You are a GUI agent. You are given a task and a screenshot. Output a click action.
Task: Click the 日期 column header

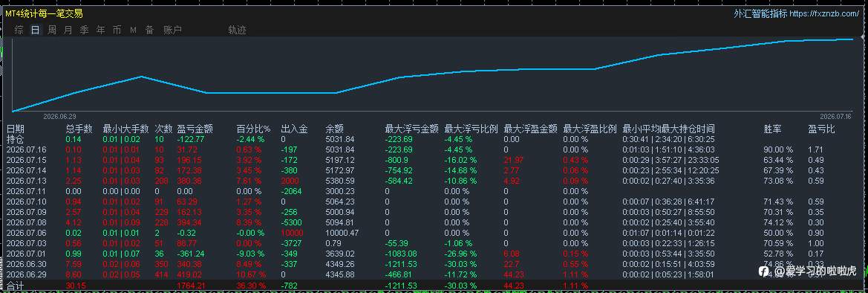pyautogui.click(x=16, y=129)
